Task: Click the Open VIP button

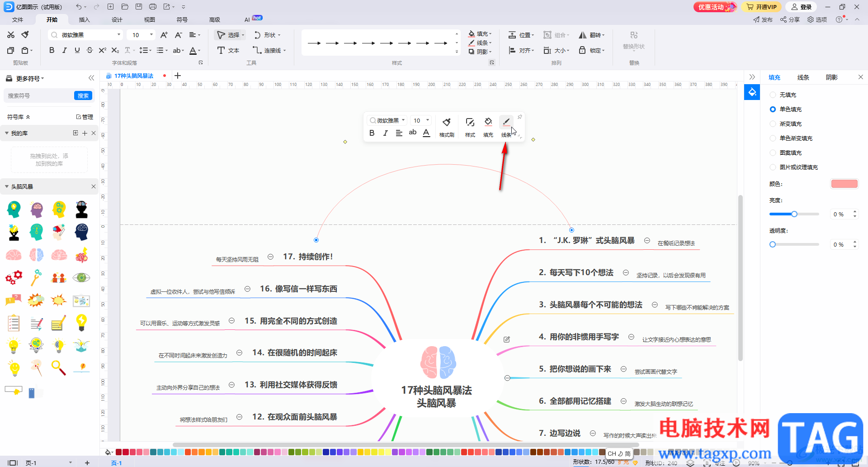Action: [762, 7]
